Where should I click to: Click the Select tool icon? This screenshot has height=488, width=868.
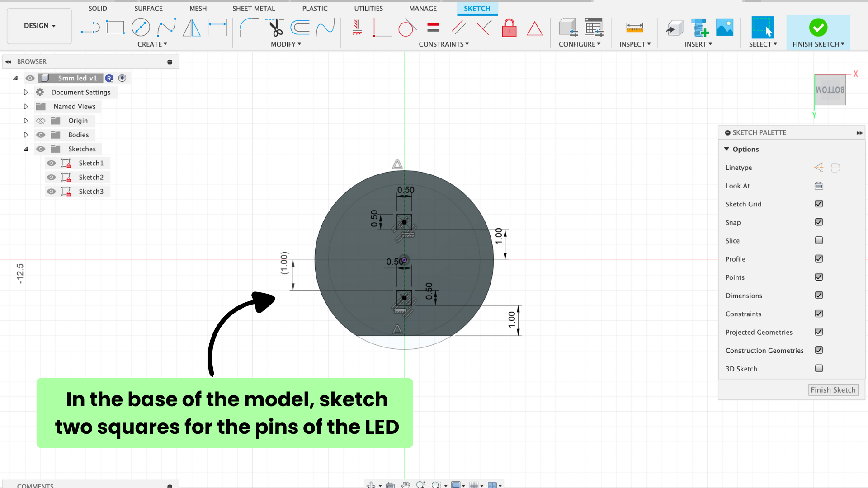(x=763, y=28)
